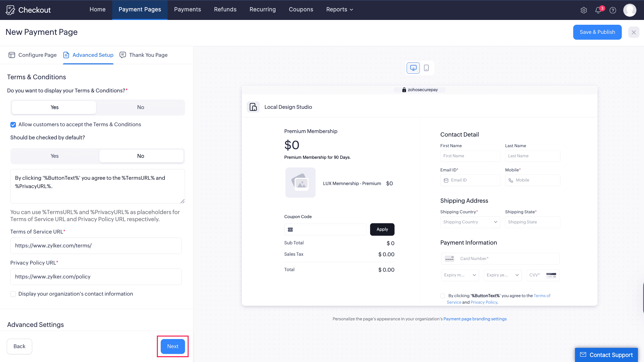Screen dimensions: 644x362
Task: Switch preview to mobile view
Action: point(426,68)
